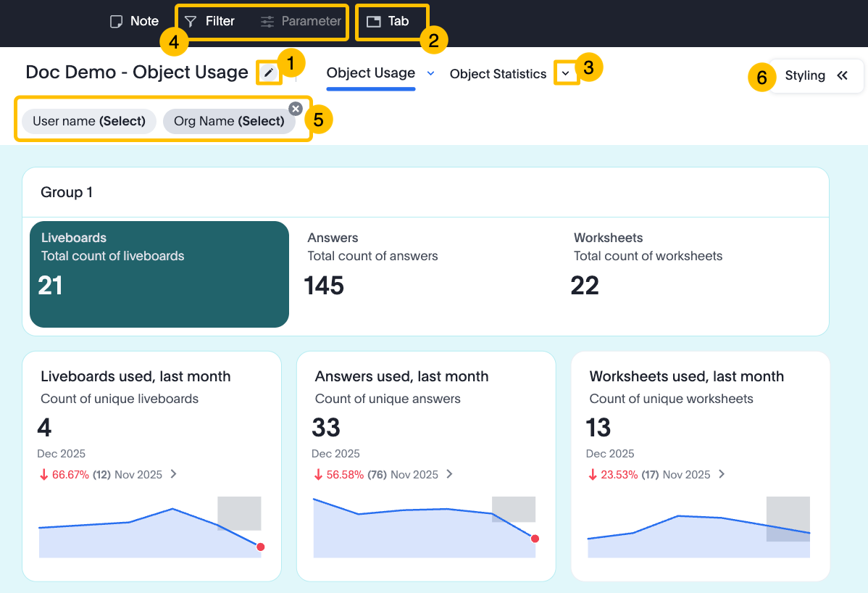Expand Answers Nov 2025 comparison chevron
The width and height of the screenshot is (868, 593).
(449, 474)
